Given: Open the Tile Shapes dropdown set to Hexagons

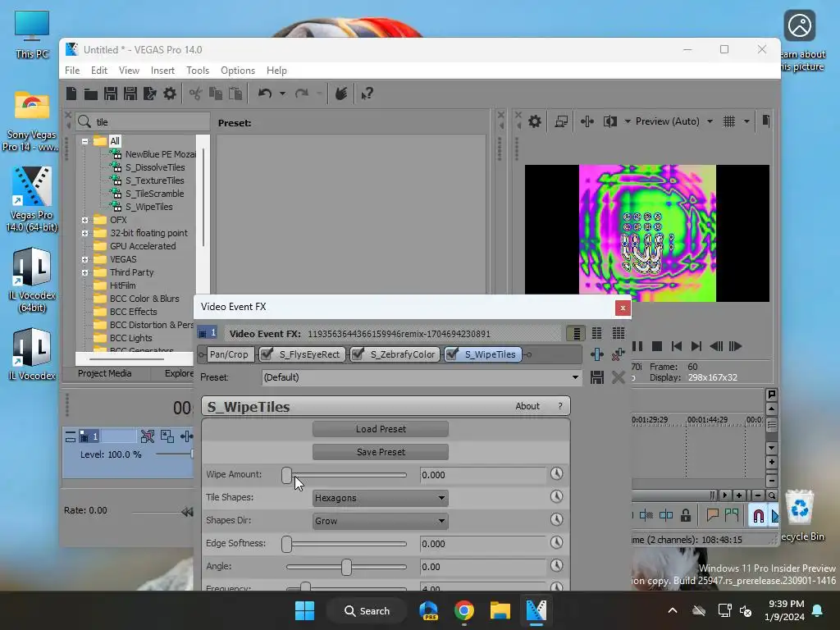Looking at the screenshot, I should pyautogui.click(x=381, y=498).
